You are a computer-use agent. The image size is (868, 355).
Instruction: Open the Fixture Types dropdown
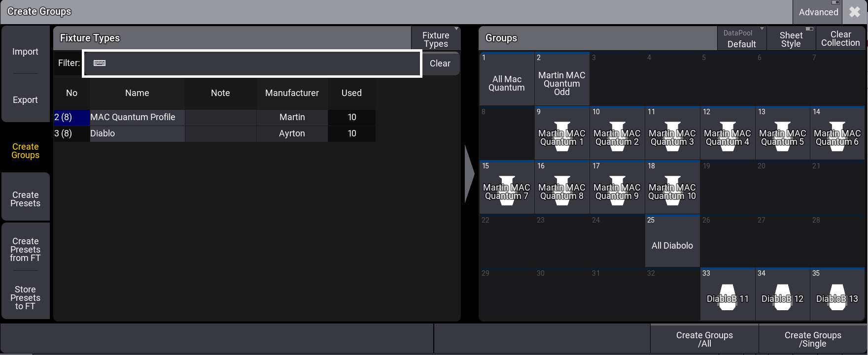[436, 39]
